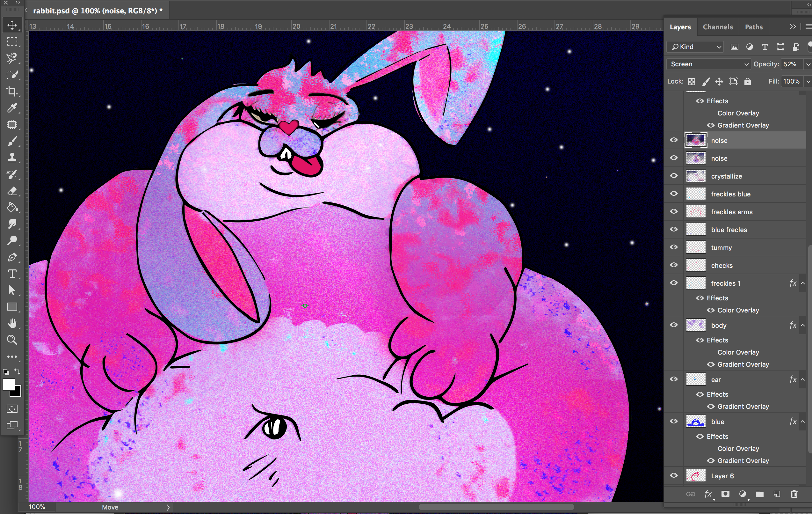Select the Pen tool
The image size is (812, 514).
tap(12, 257)
